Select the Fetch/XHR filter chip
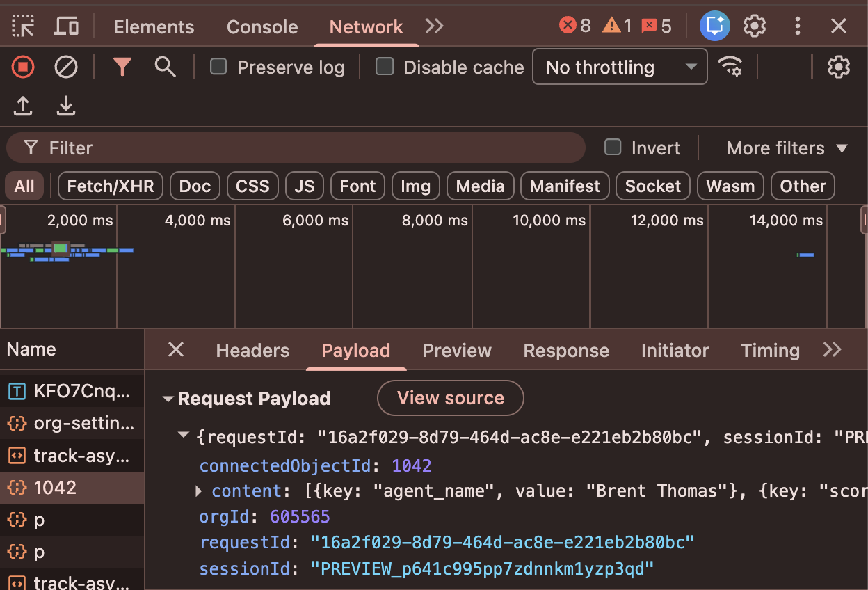The width and height of the screenshot is (868, 590). (x=111, y=186)
